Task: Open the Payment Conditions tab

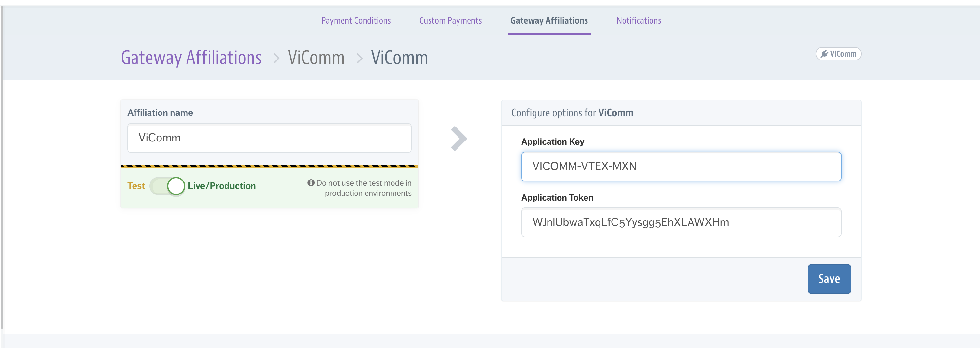Action: click(356, 20)
